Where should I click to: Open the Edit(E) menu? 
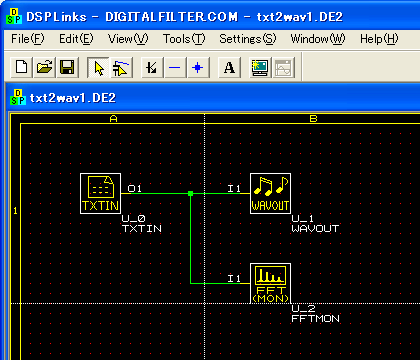click(x=76, y=39)
